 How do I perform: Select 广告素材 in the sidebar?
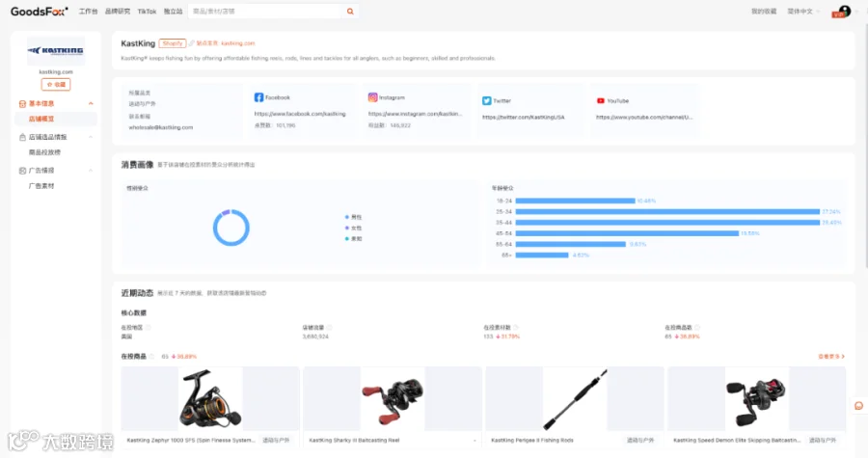[41, 186]
